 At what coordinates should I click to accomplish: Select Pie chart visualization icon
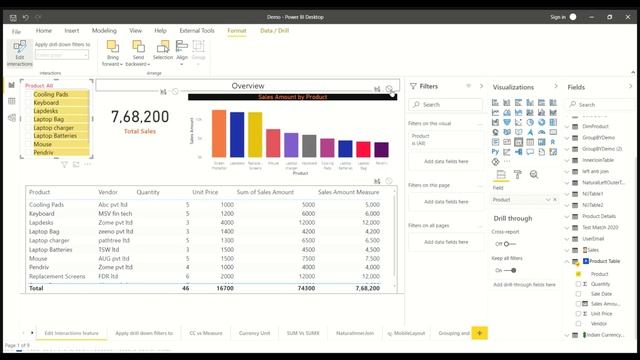[x=530, y=122]
